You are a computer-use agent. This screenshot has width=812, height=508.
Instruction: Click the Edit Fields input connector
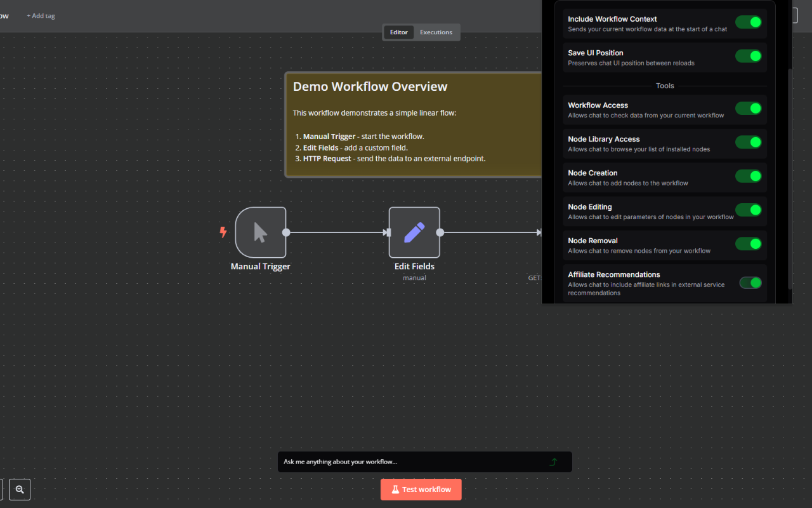click(388, 232)
